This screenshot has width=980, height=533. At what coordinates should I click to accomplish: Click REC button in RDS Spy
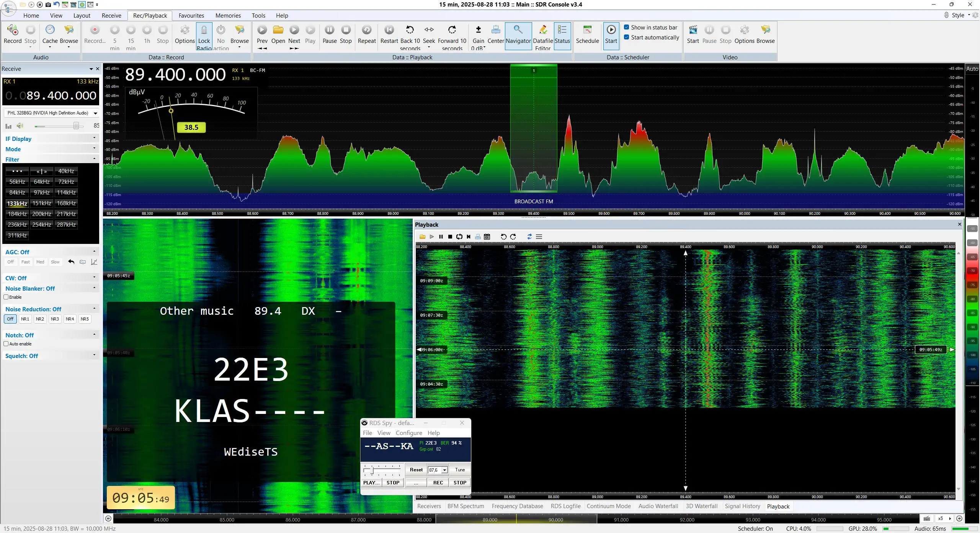pyautogui.click(x=438, y=482)
